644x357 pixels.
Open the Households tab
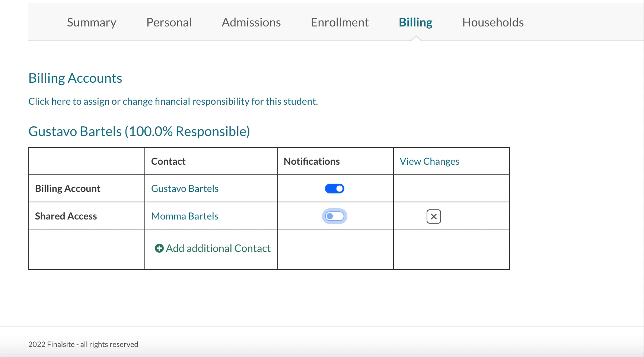[x=493, y=22]
